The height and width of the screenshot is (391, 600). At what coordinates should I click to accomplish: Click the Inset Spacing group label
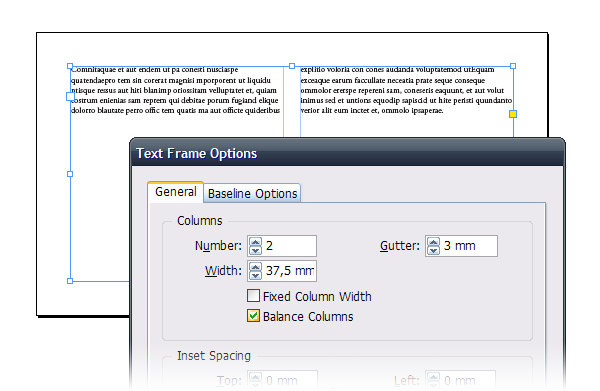(214, 356)
